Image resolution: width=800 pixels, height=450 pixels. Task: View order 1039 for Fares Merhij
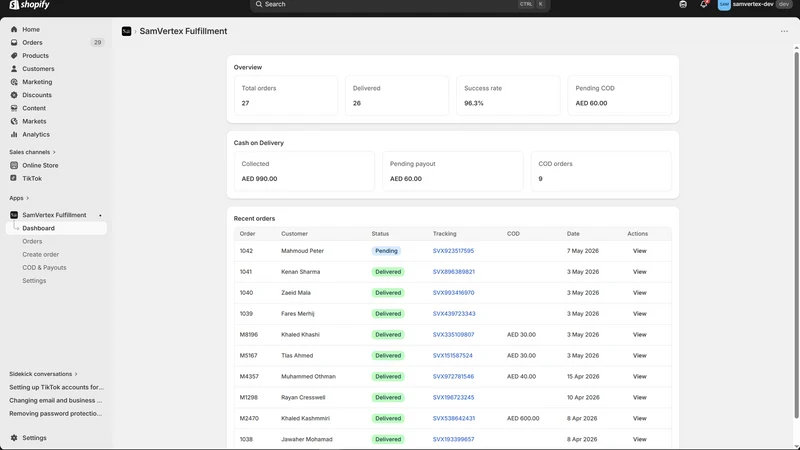[x=639, y=314]
